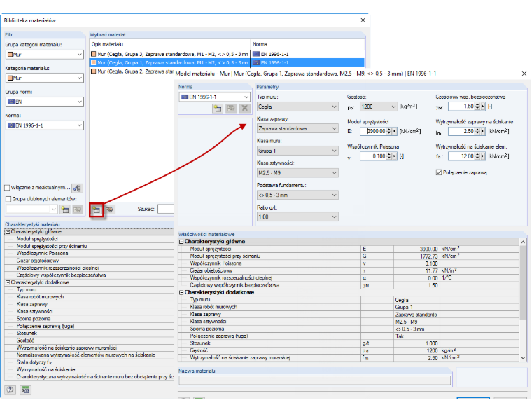This screenshot has height=412, width=532.
Task: Open Klasa zaprawy dropdown
Action: coord(334,128)
